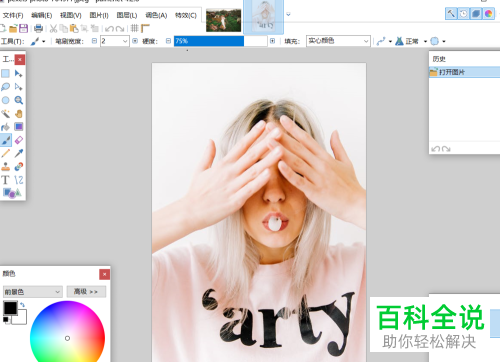This screenshot has width=500, height=362.
Task: Open the Effects (C) menu
Action: 186,15
